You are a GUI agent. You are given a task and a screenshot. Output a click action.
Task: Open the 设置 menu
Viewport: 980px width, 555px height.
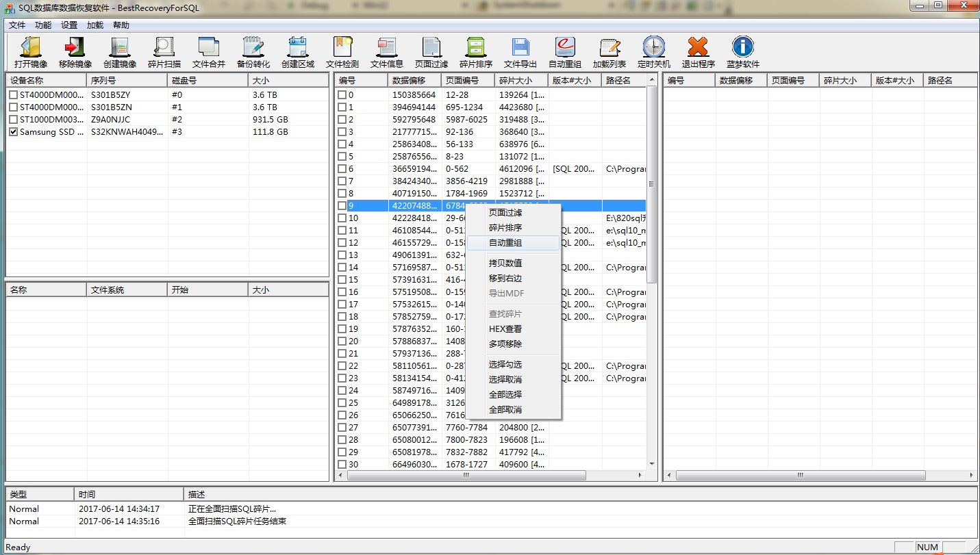click(69, 25)
